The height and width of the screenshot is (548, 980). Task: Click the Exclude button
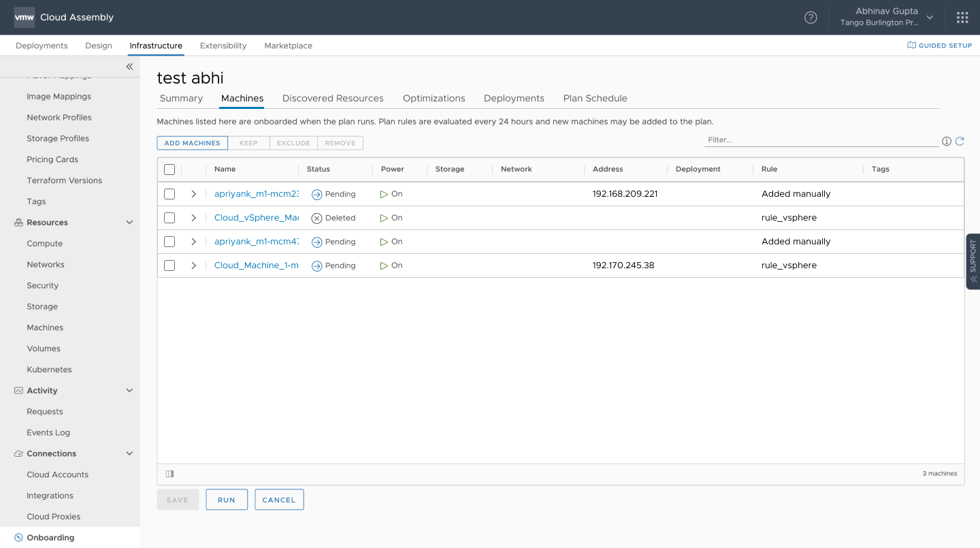[x=293, y=143]
